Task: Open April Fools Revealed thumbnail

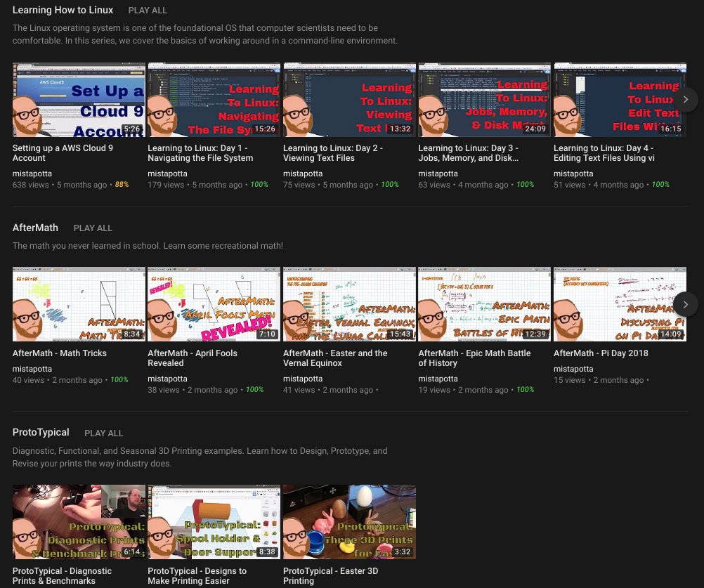Action: [x=214, y=304]
